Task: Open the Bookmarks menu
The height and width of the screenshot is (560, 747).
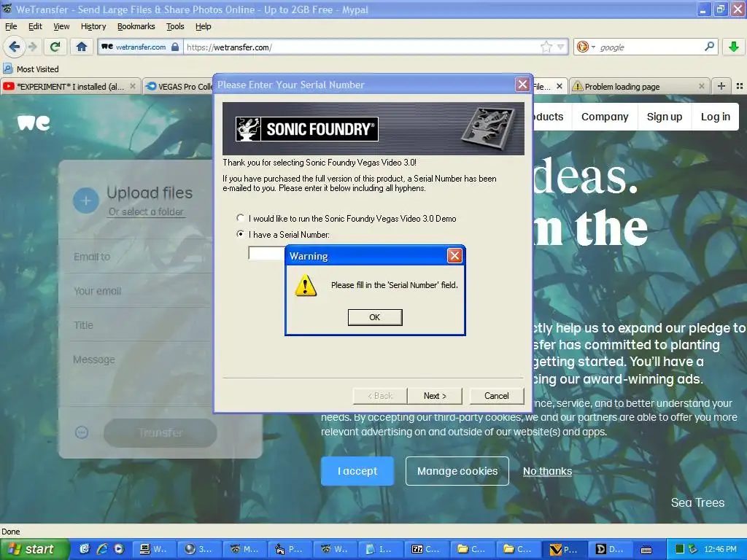Action: pyautogui.click(x=136, y=26)
